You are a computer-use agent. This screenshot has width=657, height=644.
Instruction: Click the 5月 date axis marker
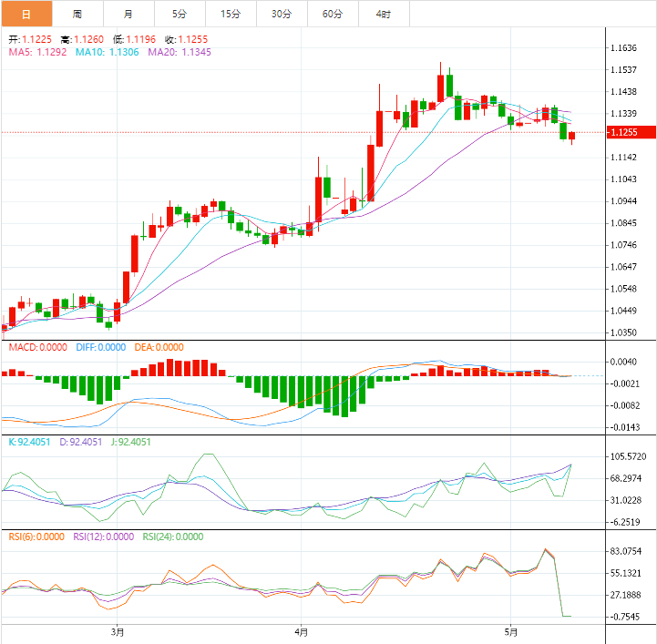coord(511,632)
